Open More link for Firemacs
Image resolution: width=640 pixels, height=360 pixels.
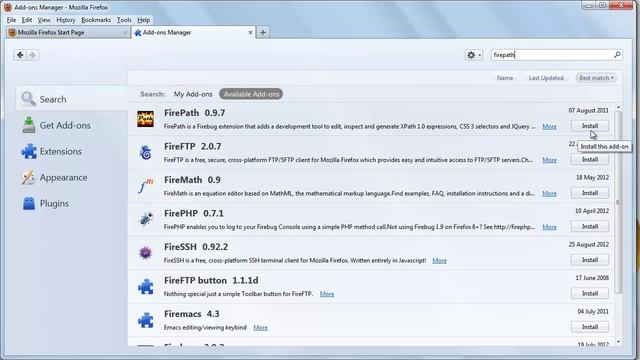(260, 327)
